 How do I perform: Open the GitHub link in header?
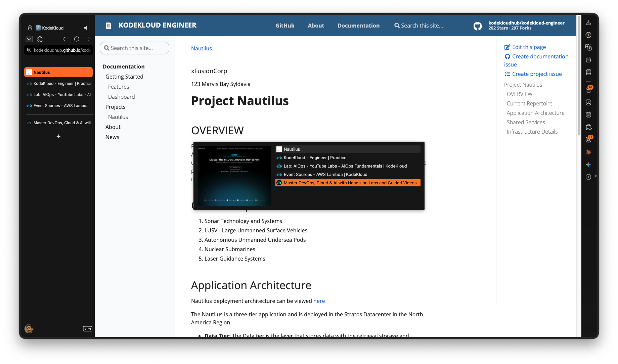tap(285, 26)
